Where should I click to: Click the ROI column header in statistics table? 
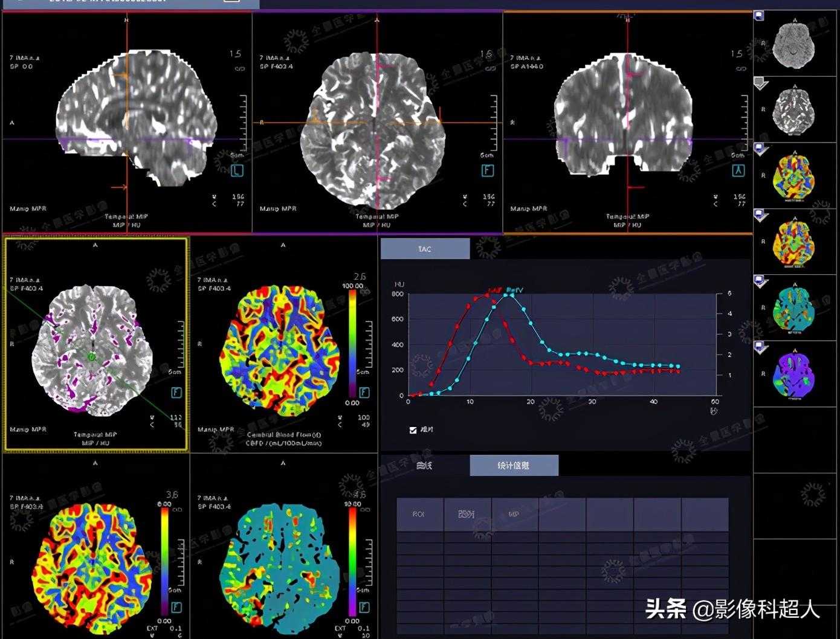tap(420, 515)
